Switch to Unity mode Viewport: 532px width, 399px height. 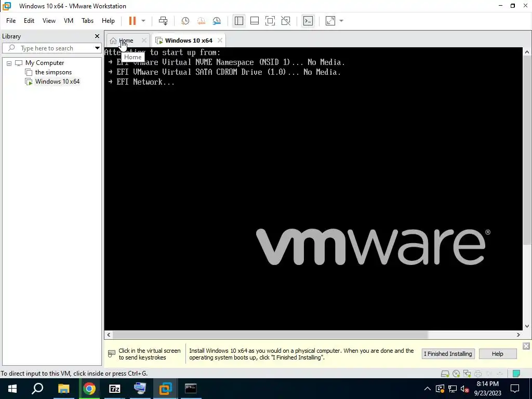pos(286,21)
